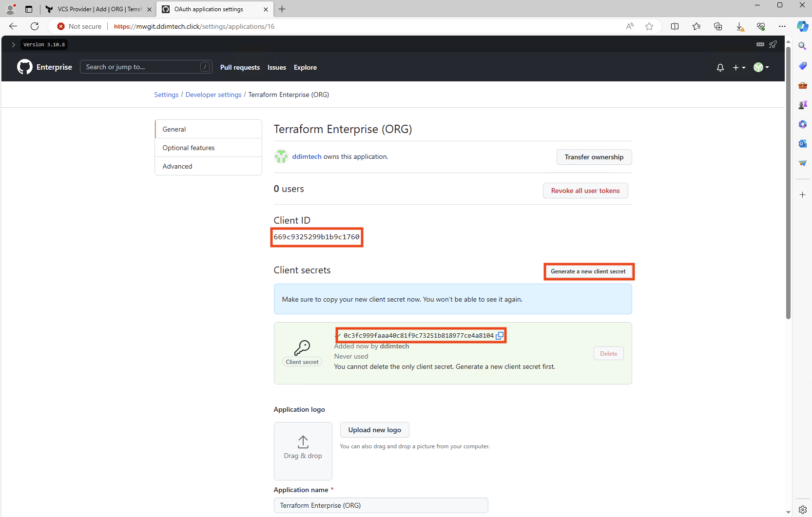Click the GitHub Enterprise octocat logo
The image size is (812, 517).
[25, 67]
